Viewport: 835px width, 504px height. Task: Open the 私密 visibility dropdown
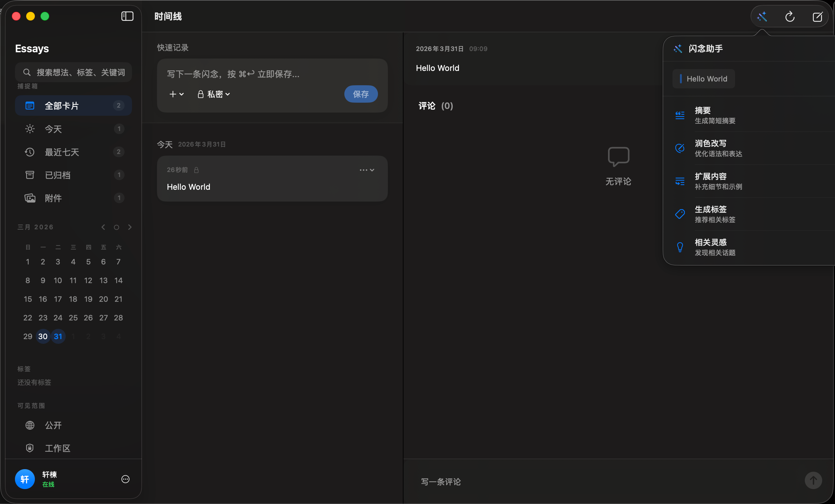[x=213, y=94]
